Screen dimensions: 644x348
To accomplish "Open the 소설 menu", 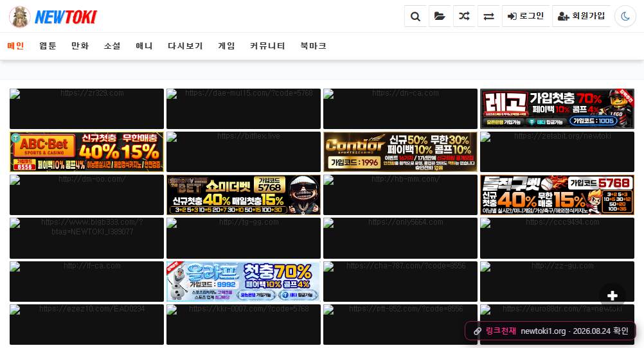I will [x=112, y=46].
